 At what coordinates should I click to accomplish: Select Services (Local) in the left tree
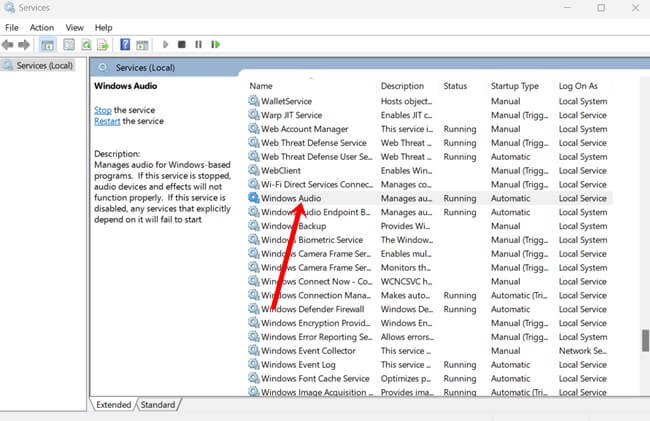coord(44,66)
